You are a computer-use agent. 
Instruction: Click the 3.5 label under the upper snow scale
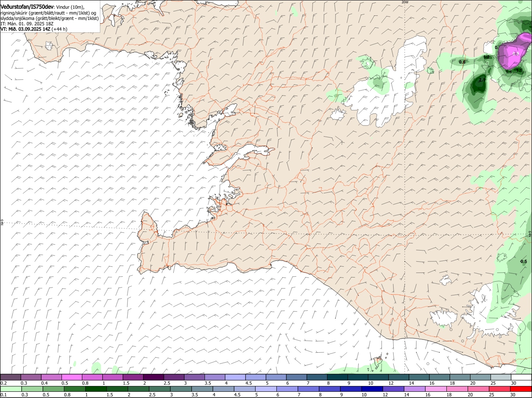pyautogui.click(x=208, y=383)
